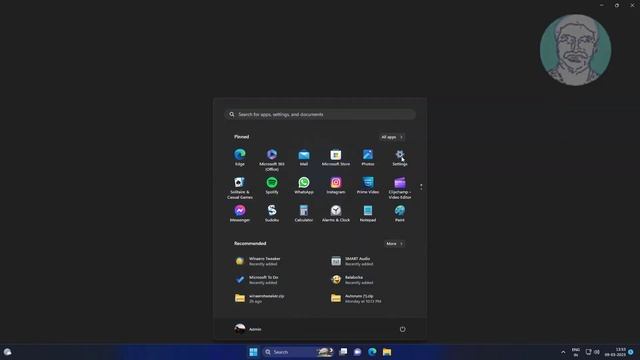This screenshot has width=640, height=360.
Task: Open Task View on the taskbar
Action: [343, 352]
